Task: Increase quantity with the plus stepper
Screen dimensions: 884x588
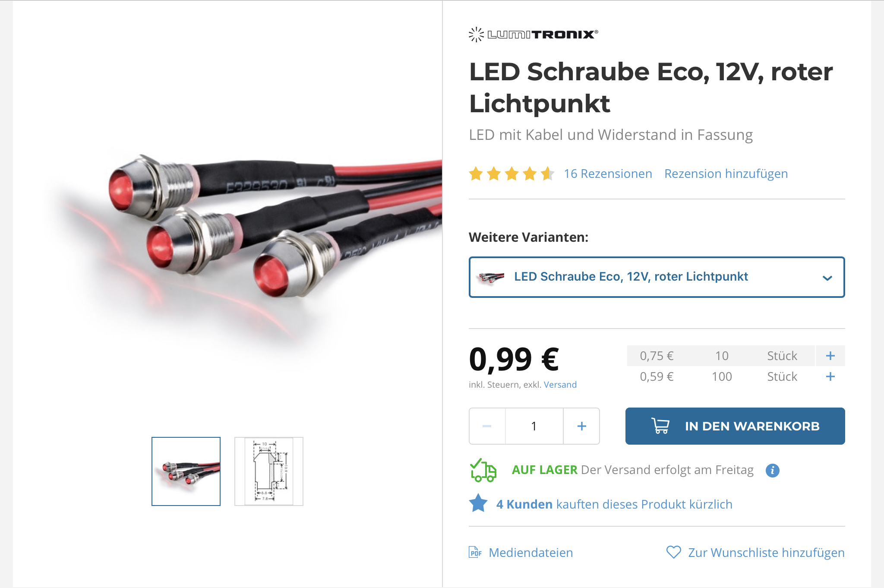Action: [x=581, y=426]
